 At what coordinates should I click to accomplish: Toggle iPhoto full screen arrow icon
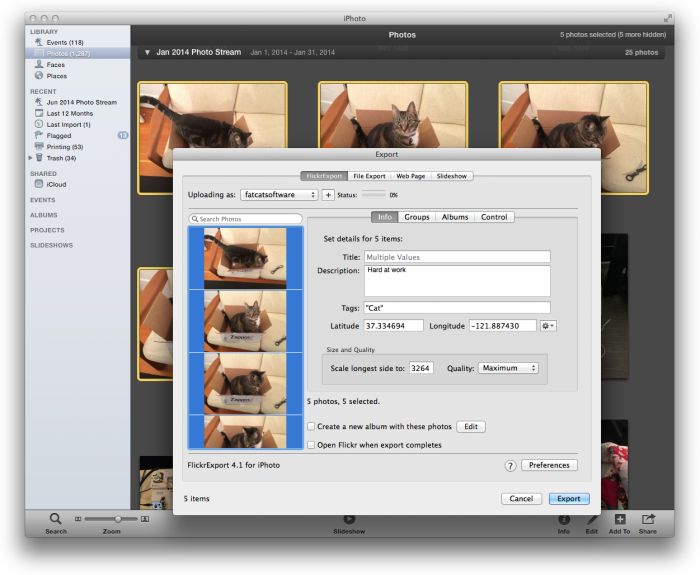[x=667, y=18]
